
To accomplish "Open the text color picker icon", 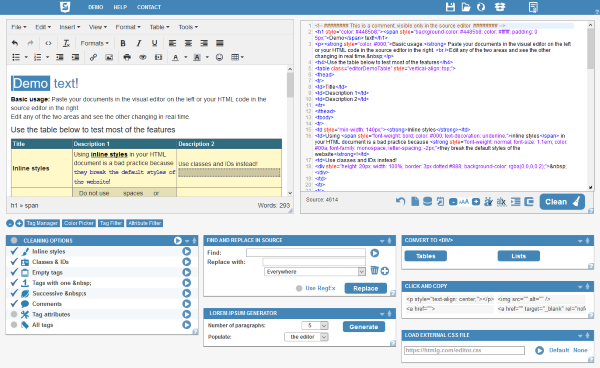I will [x=175, y=57].
